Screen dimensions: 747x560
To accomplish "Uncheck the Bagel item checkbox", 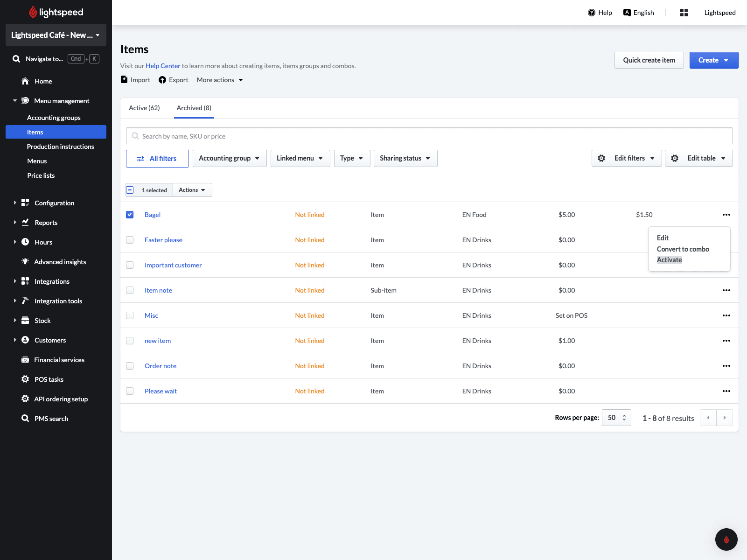I will click(130, 215).
